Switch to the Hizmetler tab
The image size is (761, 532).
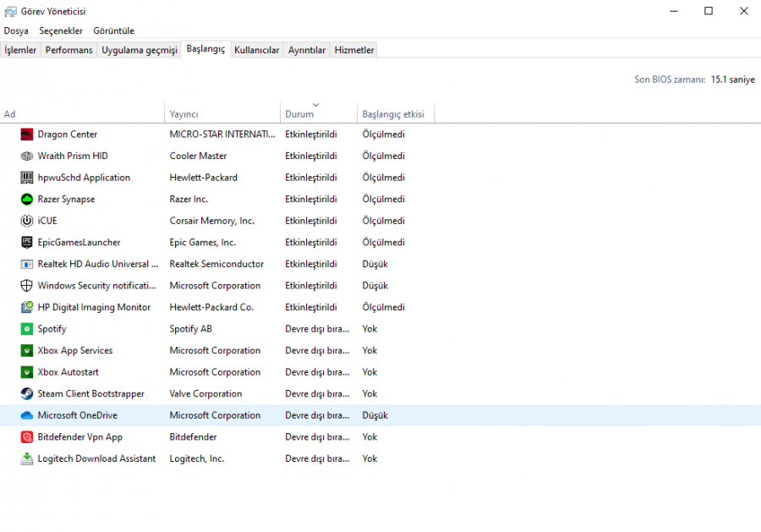tap(353, 50)
